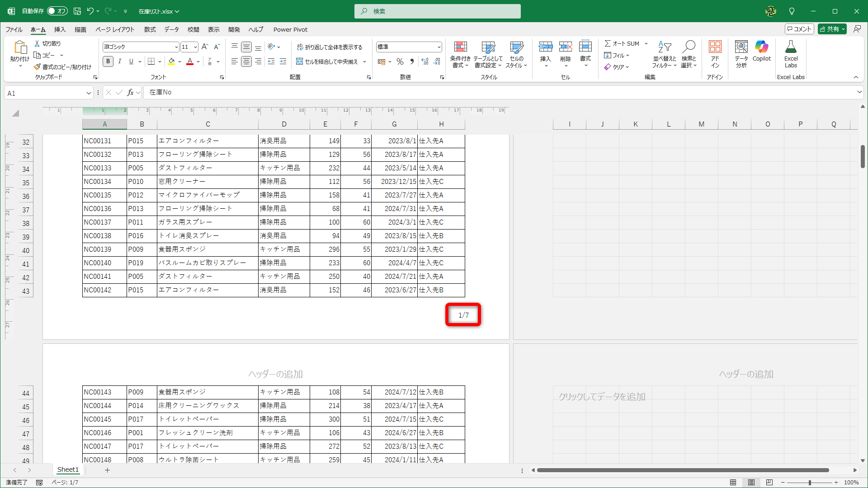Click the コメント button
This screenshot has height=488, width=868.
pos(799,28)
